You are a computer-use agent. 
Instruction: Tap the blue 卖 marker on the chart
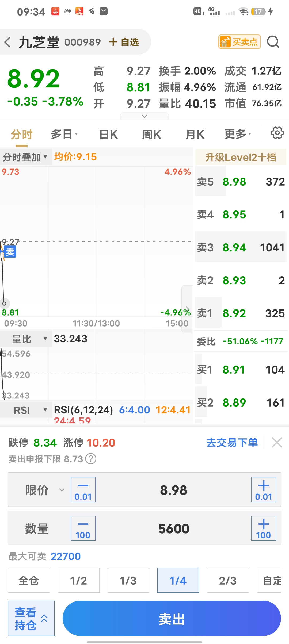(10, 252)
